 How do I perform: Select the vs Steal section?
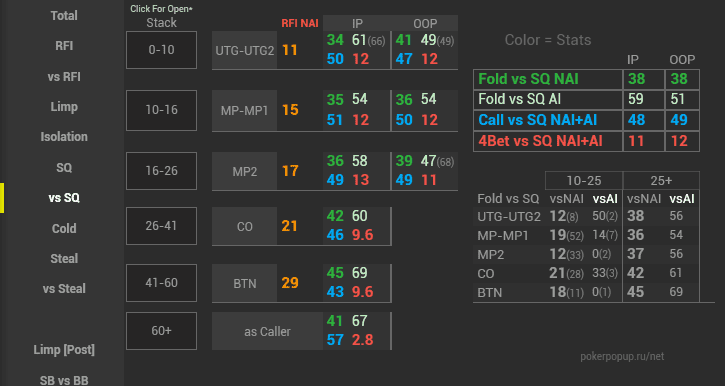click(x=64, y=288)
